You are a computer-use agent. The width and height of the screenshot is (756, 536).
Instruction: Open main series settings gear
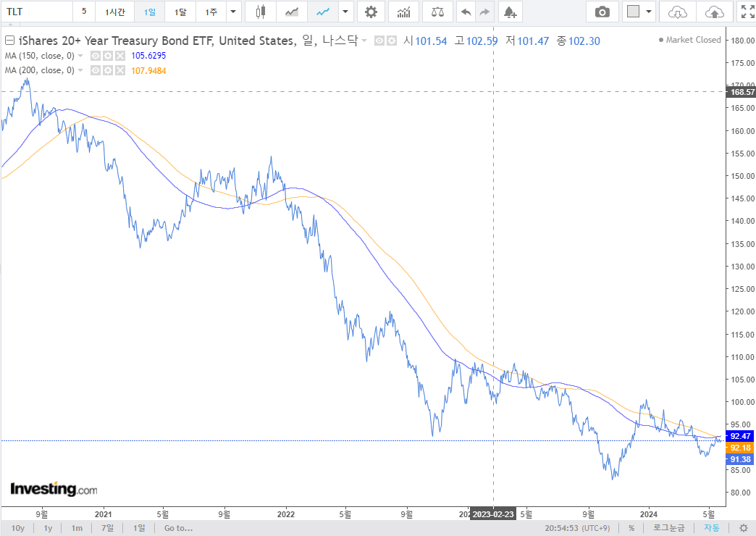pyautogui.click(x=392, y=41)
